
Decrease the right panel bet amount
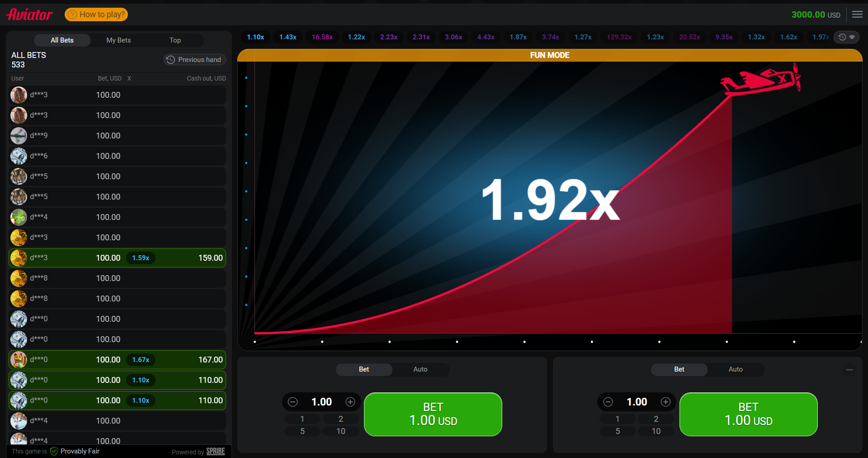pos(608,402)
